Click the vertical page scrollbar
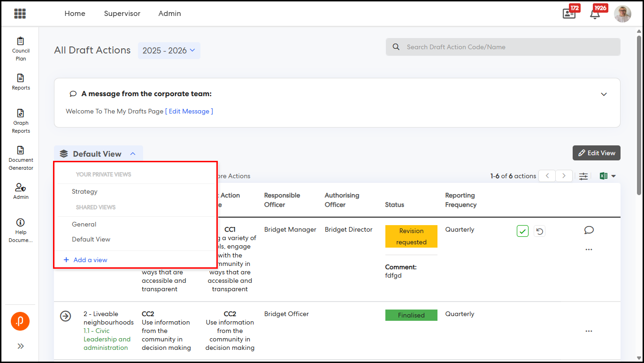Screen dimensions: 644x363 click(638, 113)
